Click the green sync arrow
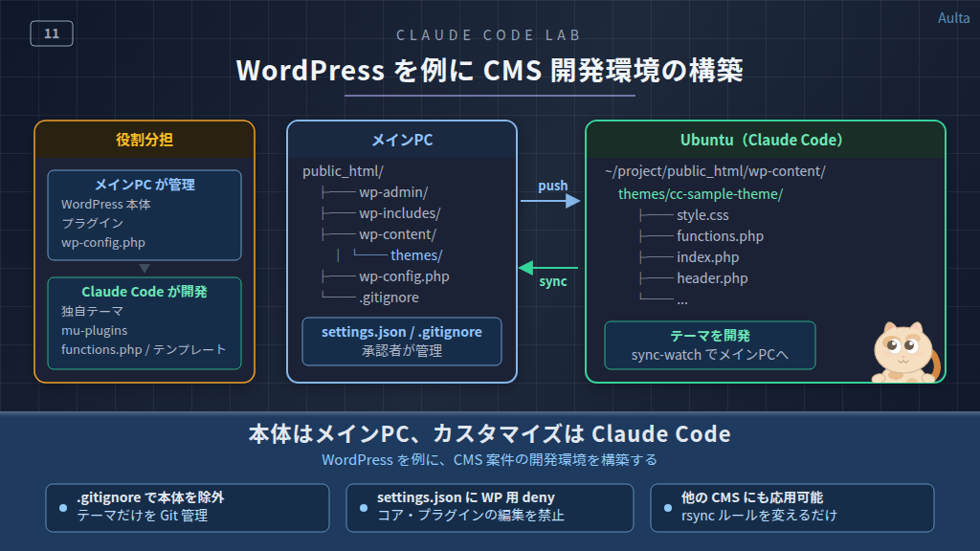Screen dimensions: 980x551 [548, 268]
